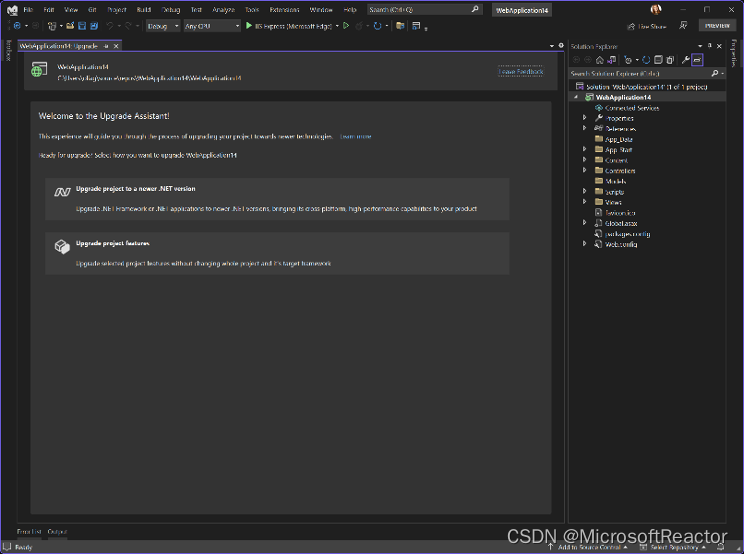The height and width of the screenshot is (554, 744).
Task: Open the Toolbox side tab
Action: click(x=8, y=50)
